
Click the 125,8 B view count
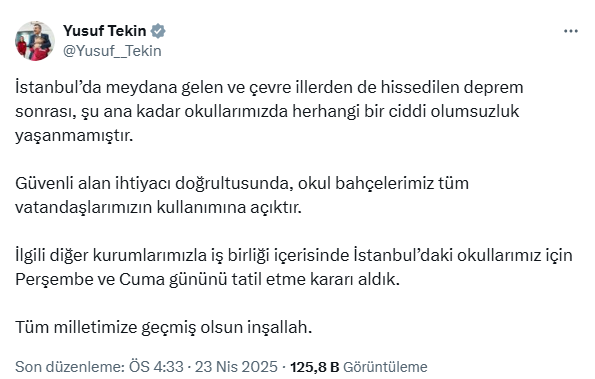click(315, 367)
